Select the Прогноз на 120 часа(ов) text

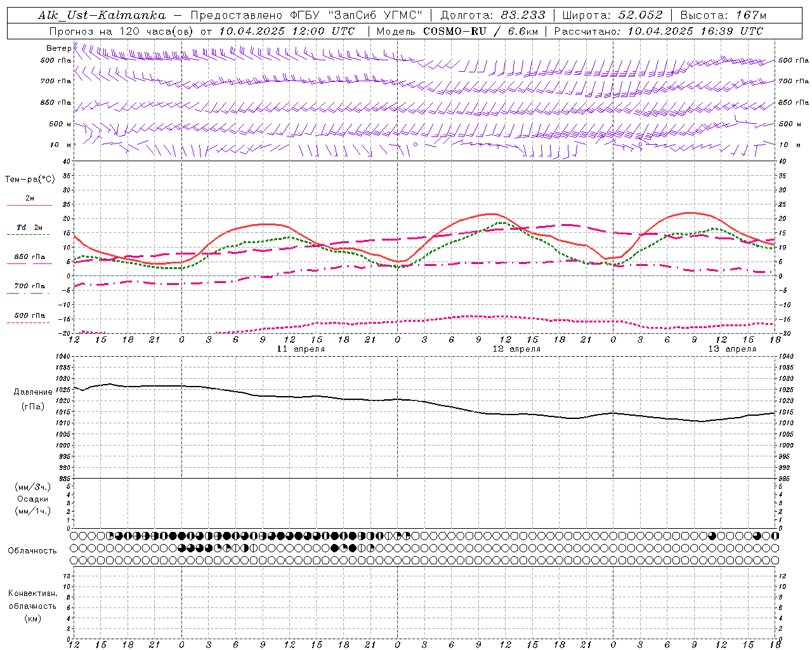(x=122, y=31)
